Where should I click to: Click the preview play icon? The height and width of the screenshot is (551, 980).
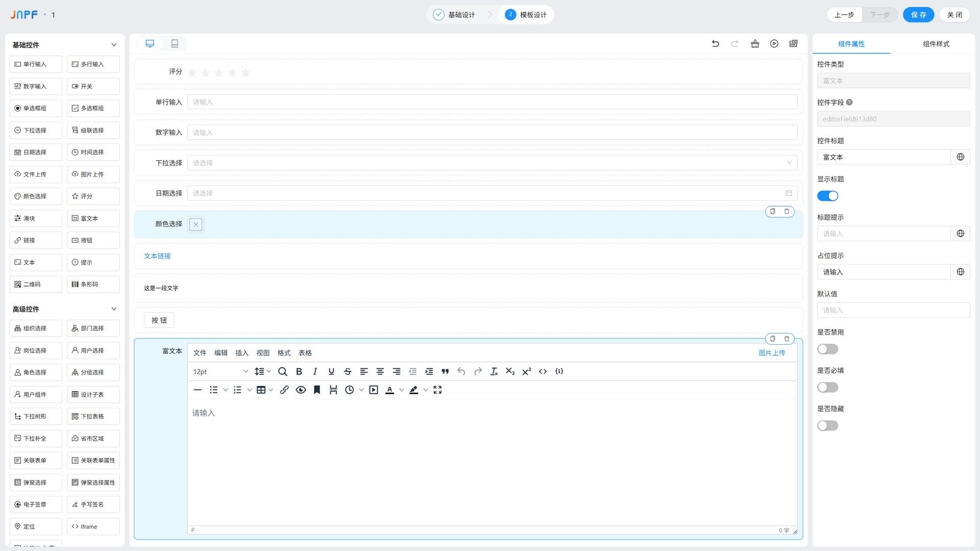[774, 43]
